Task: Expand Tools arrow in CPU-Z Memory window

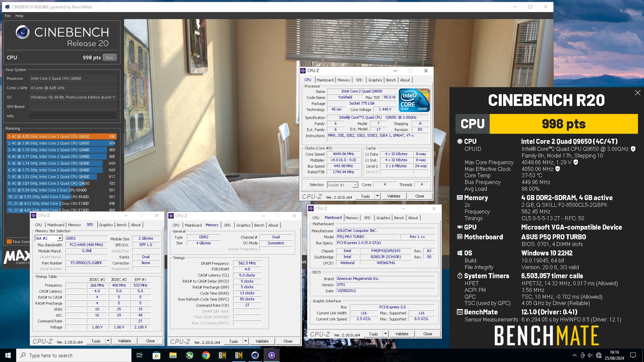Action: point(246,341)
